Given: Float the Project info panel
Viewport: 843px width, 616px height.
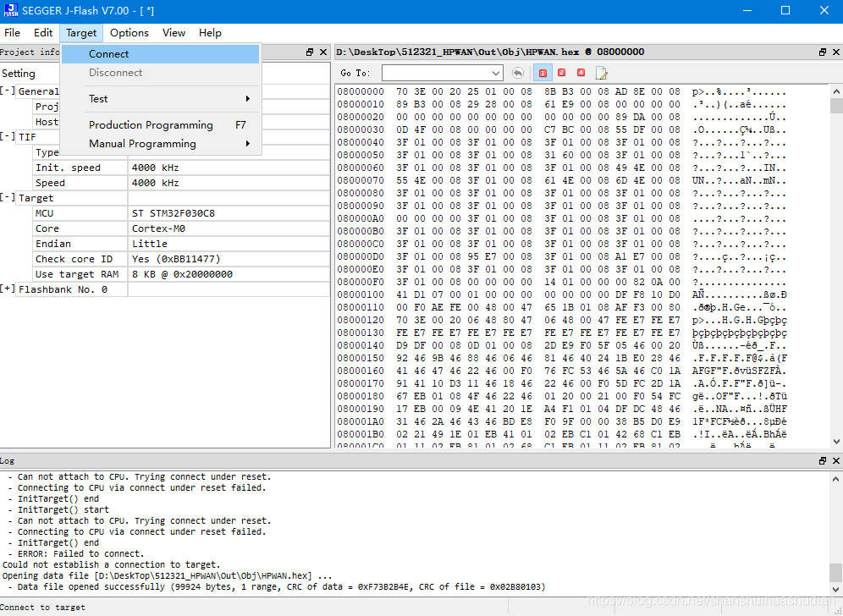Looking at the screenshot, I should 310,52.
